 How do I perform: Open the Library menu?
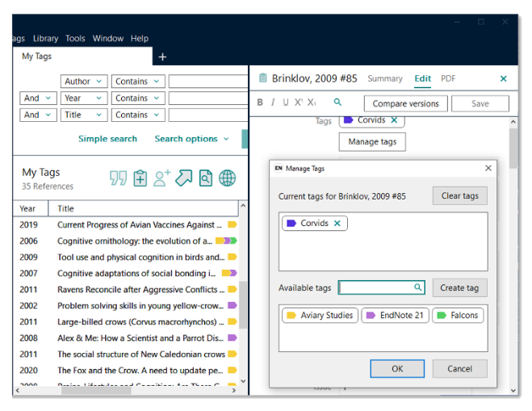point(45,38)
